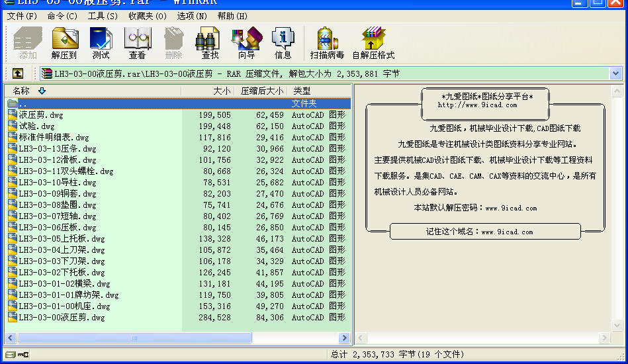Click the comment panel scroll-down arrow
Viewport: 628px width, 364px height.
[x=617, y=325]
